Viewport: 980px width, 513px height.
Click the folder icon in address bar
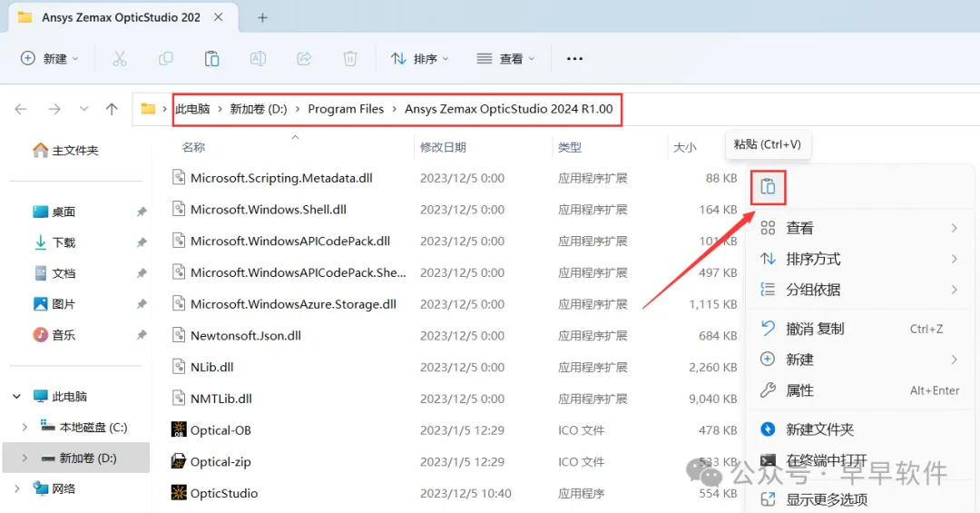tap(148, 109)
